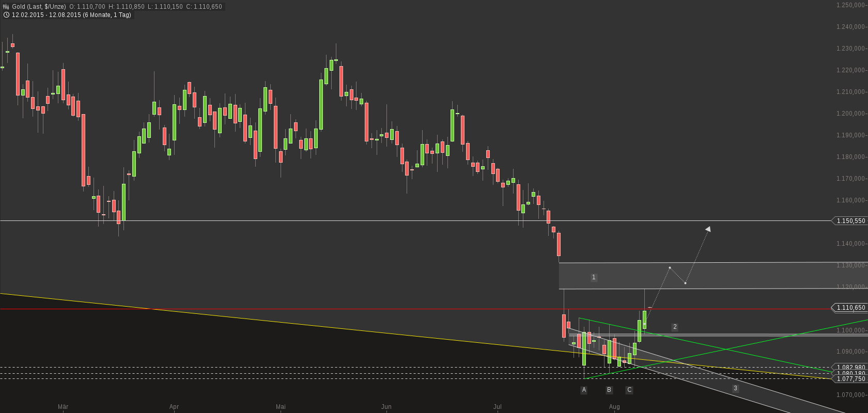Viewport: 868px width, 413px height.
Task: Select the upper turning point of dotted forecast path
Action: (x=670, y=267)
